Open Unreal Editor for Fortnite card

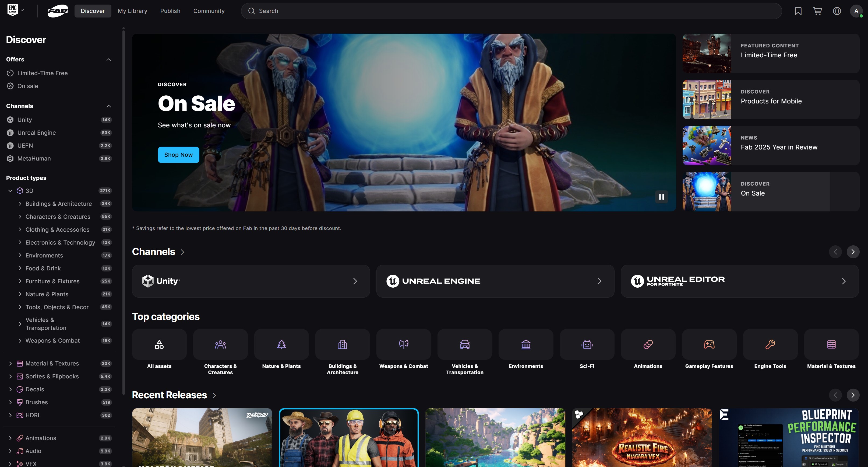pos(740,281)
